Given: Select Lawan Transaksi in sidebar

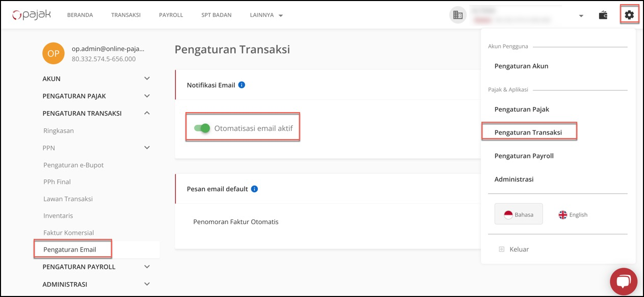Looking at the screenshot, I should click(x=68, y=199).
